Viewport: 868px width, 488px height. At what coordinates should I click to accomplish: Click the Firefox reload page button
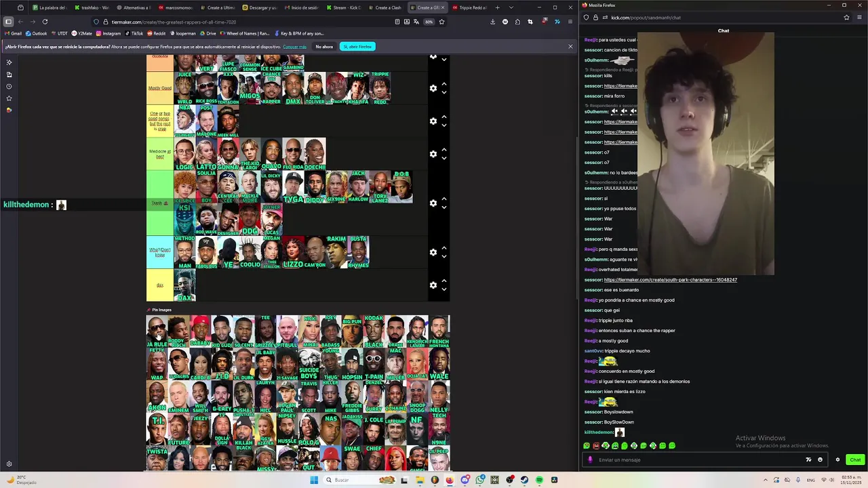[x=45, y=22]
